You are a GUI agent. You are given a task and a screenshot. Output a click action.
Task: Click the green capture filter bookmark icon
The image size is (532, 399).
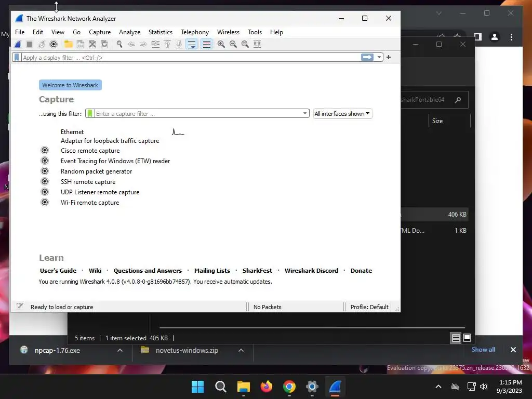[90, 114]
